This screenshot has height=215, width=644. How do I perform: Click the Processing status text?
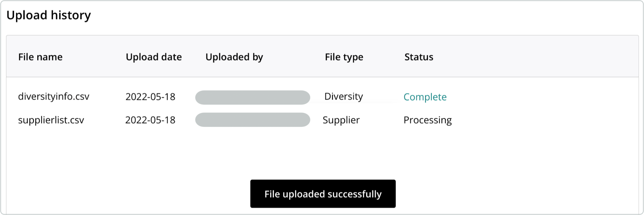pos(428,120)
